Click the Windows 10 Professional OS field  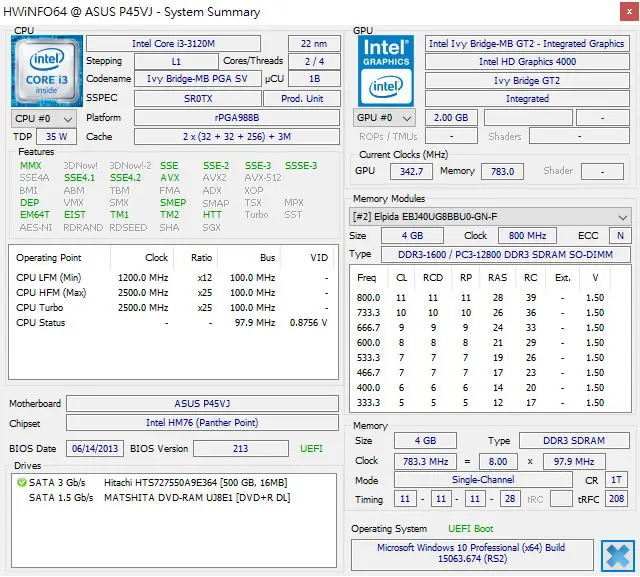click(472, 554)
